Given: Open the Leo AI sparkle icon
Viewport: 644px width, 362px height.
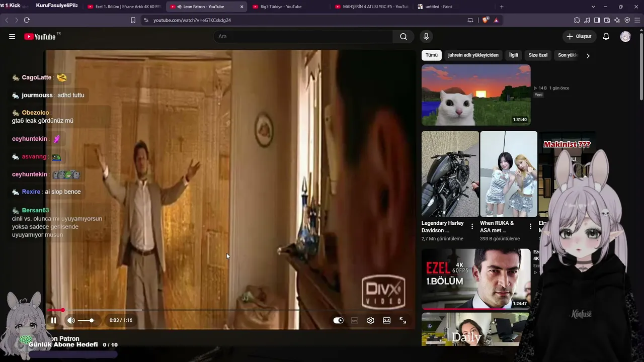Looking at the screenshot, I should click(x=617, y=20).
